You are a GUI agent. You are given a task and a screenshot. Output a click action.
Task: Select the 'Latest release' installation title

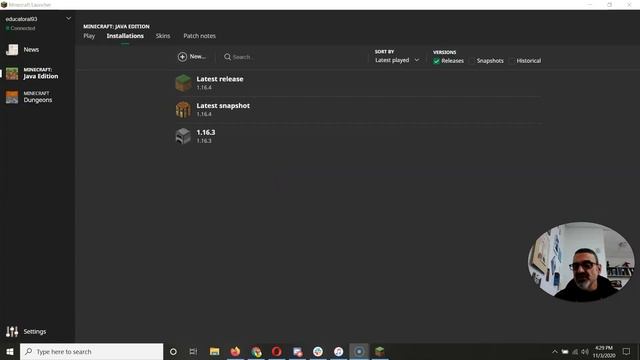coord(220,79)
